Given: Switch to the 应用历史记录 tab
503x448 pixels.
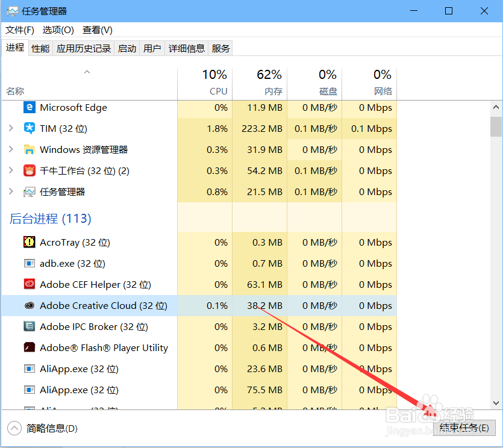Looking at the screenshot, I should (x=83, y=48).
